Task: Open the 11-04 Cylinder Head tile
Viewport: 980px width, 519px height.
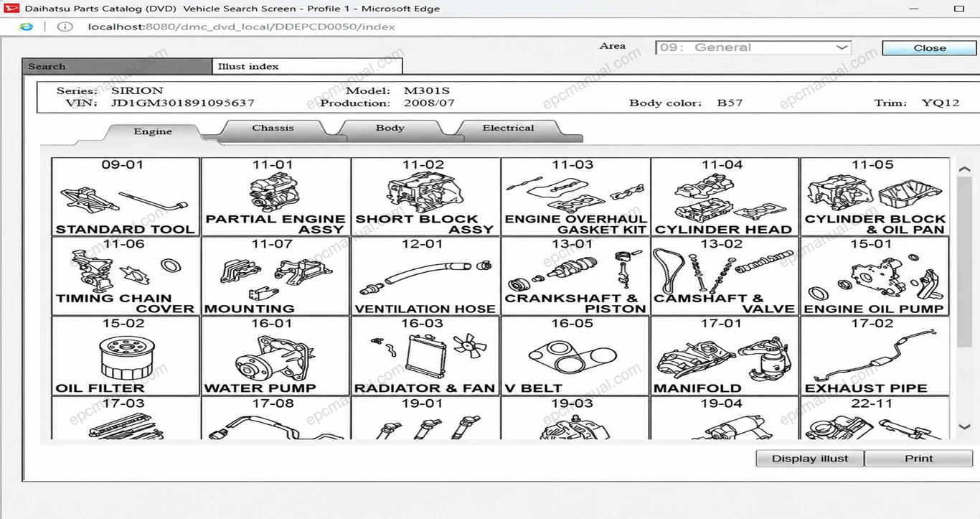Action: click(x=725, y=197)
